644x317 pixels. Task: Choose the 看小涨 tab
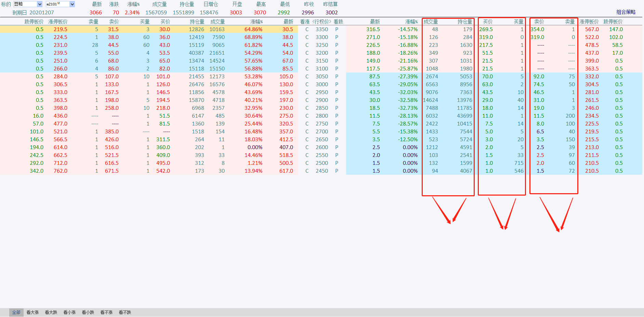pos(69,312)
